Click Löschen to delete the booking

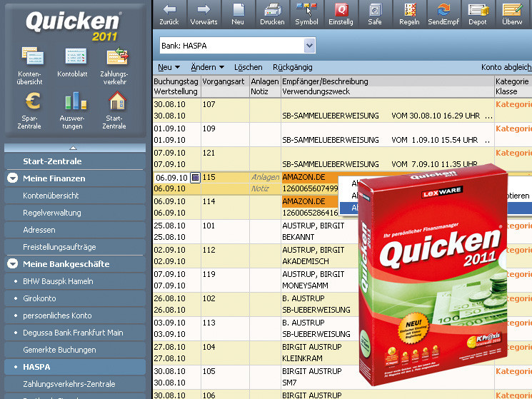click(x=249, y=67)
